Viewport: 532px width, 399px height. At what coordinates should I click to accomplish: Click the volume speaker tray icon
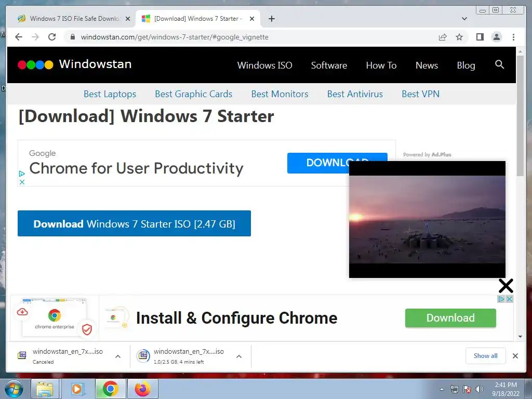[479, 389]
